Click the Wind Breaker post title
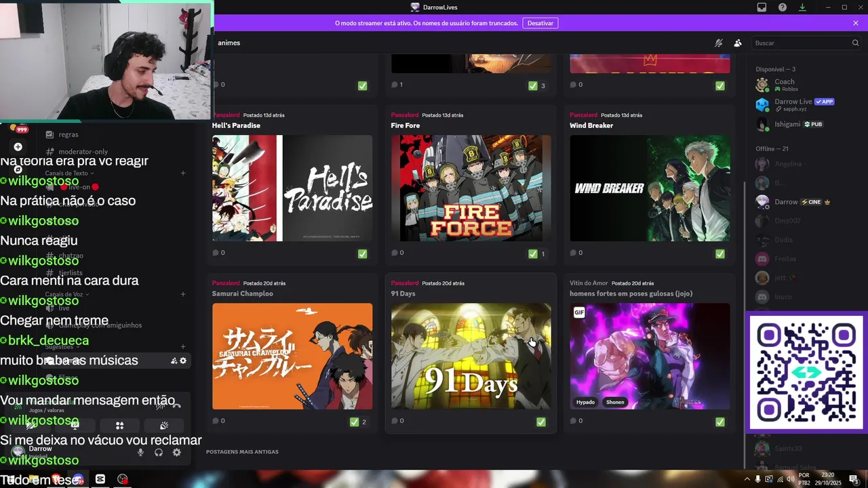Image resolution: width=868 pixels, height=488 pixels. [x=591, y=125]
